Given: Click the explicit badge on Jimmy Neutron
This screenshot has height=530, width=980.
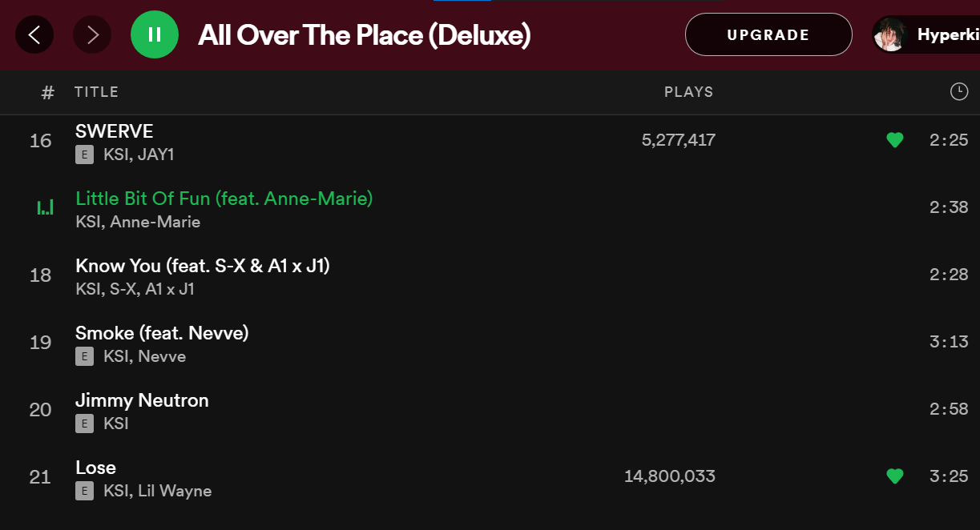Looking at the screenshot, I should [84, 424].
